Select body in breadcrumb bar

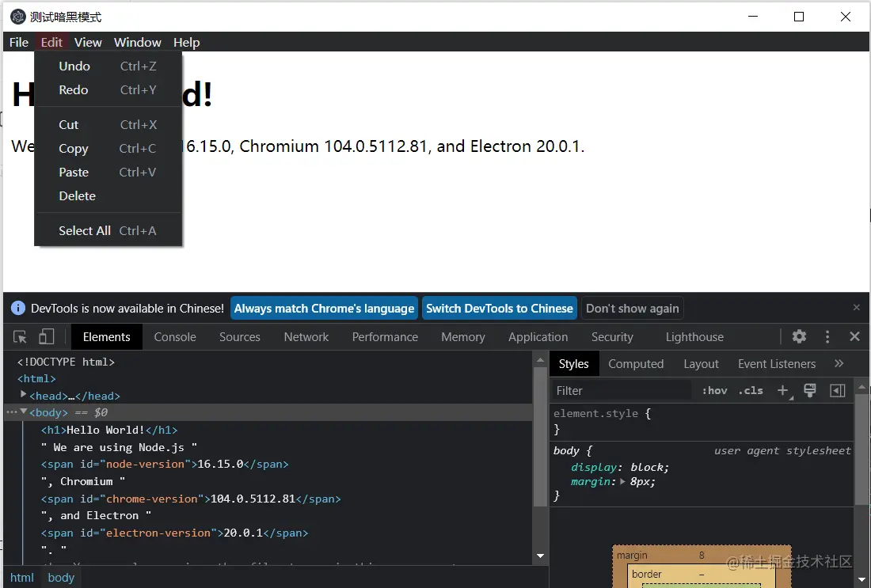(61, 578)
